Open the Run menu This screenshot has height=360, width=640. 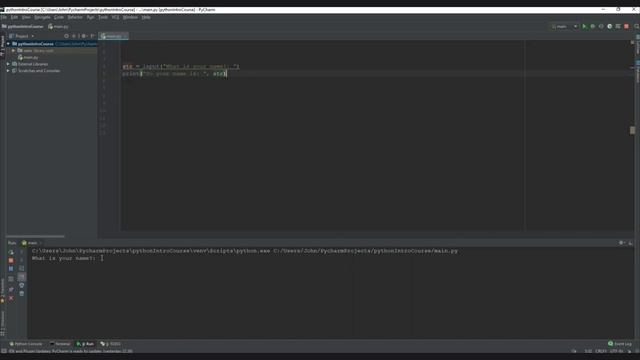click(x=90, y=17)
